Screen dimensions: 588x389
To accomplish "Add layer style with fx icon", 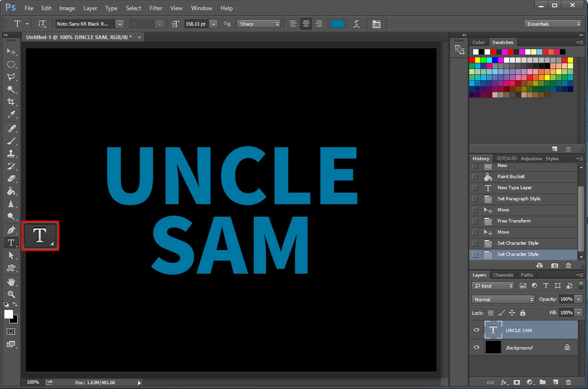I will tap(504, 382).
